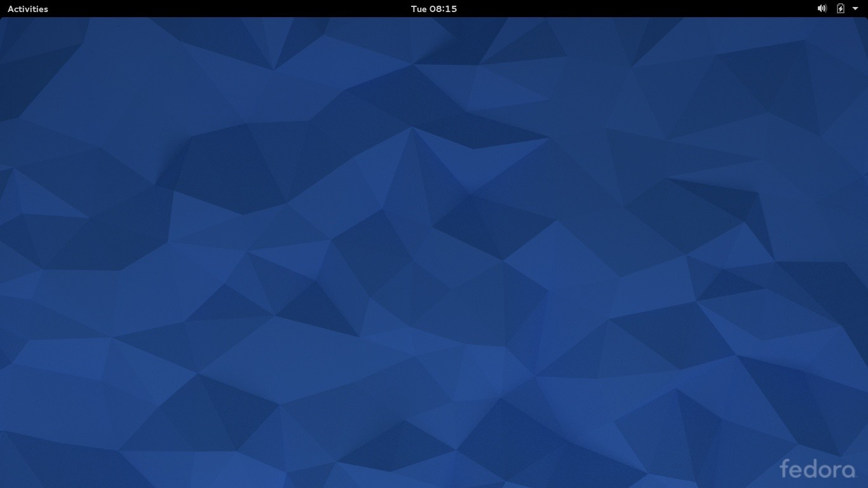Click the Activities label in top bar

pyautogui.click(x=28, y=9)
